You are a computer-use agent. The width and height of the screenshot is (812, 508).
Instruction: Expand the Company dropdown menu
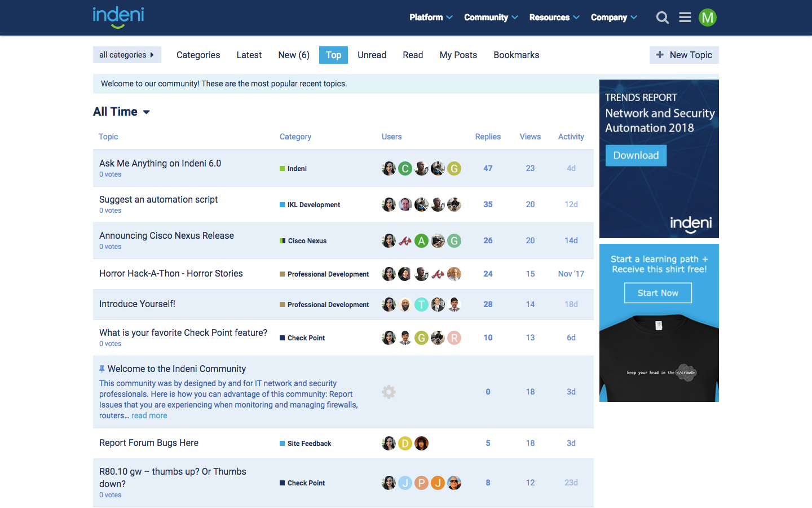point(614,17)
